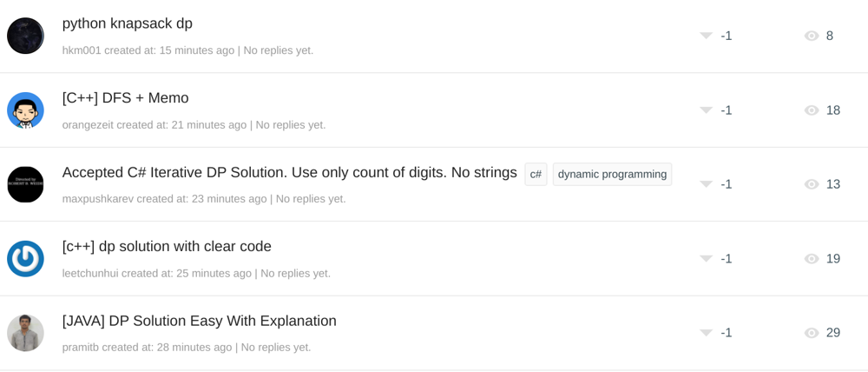This screenshot has height=372, width=868.
Task: Select the 'dynamic programming' tag
Action: tap(612, 174)
